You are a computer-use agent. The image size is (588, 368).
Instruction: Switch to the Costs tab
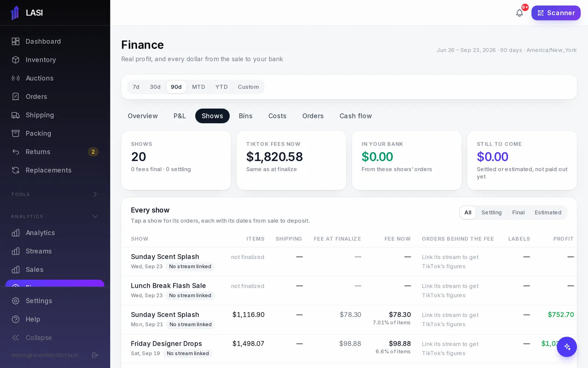pos(277,116)
